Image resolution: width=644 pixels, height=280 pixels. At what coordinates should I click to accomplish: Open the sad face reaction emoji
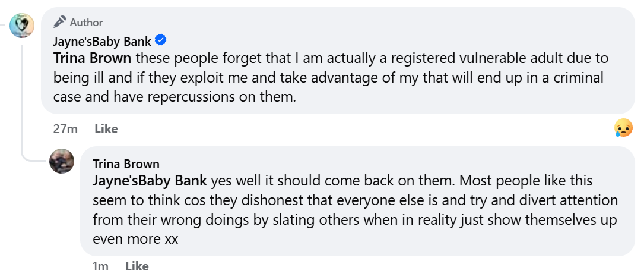tap(623, 128)
